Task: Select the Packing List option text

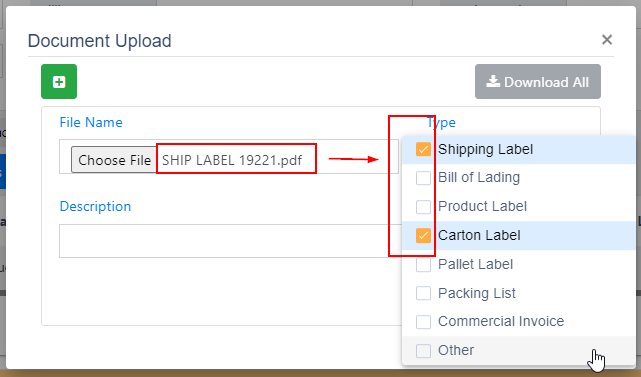Action: [x=477, y=293]
